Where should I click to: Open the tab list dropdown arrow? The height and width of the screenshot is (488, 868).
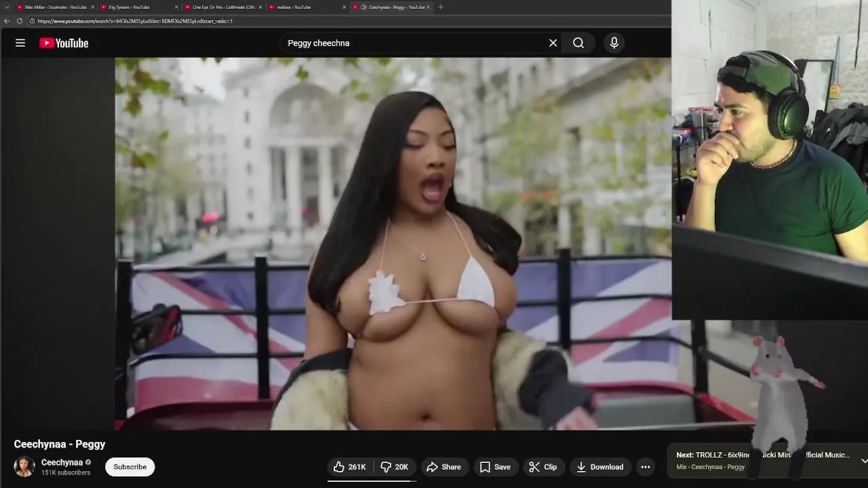tap(5, 7)
